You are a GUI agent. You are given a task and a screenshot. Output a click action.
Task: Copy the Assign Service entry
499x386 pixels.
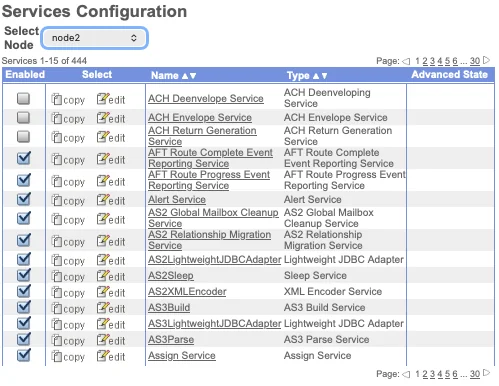pyautogui.click(x=68, y=356)
